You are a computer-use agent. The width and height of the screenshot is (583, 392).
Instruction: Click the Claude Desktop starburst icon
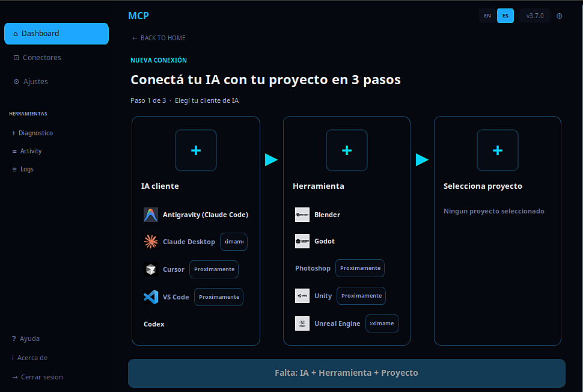point(151,242)
